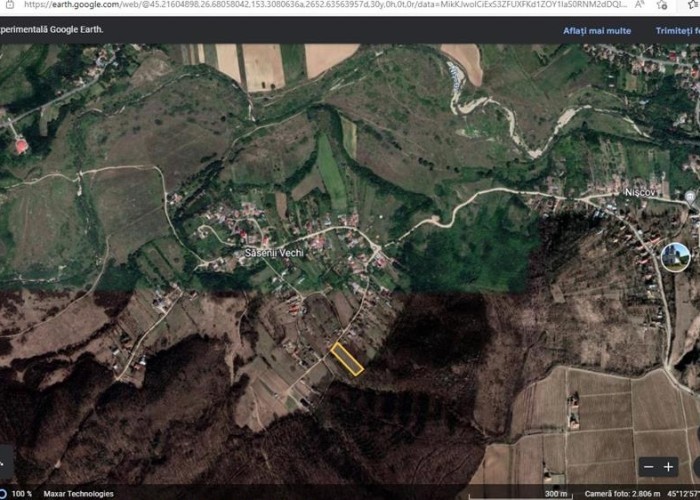Viewport: 700px width, 500px height.
Task: Click the blue place pin near Nișcov
Action: click(692, 198)
